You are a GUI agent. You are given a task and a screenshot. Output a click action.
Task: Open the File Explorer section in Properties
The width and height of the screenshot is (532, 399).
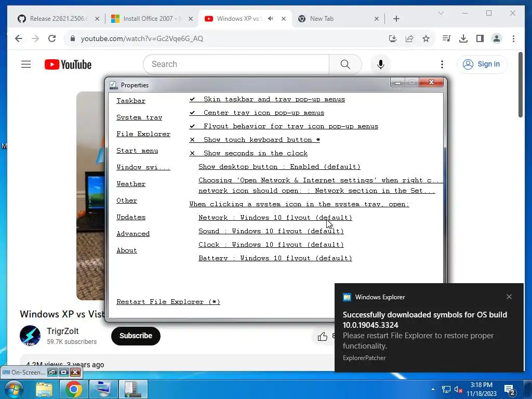[143, 134]
